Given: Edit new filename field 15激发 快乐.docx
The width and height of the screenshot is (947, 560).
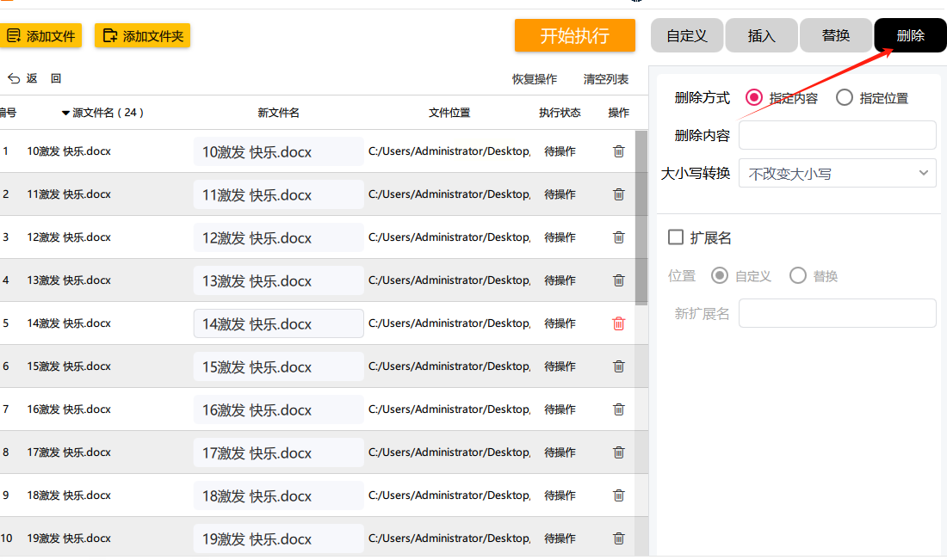Looking at the screenshot, I should click(x=278, y=366).
